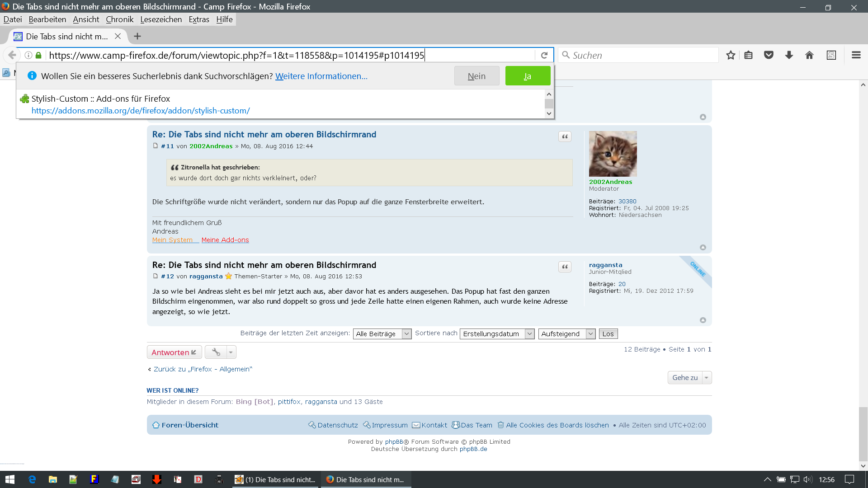Open the bookmarks list icon
Viewport: 868px width, 488px height.
[749, 55]
